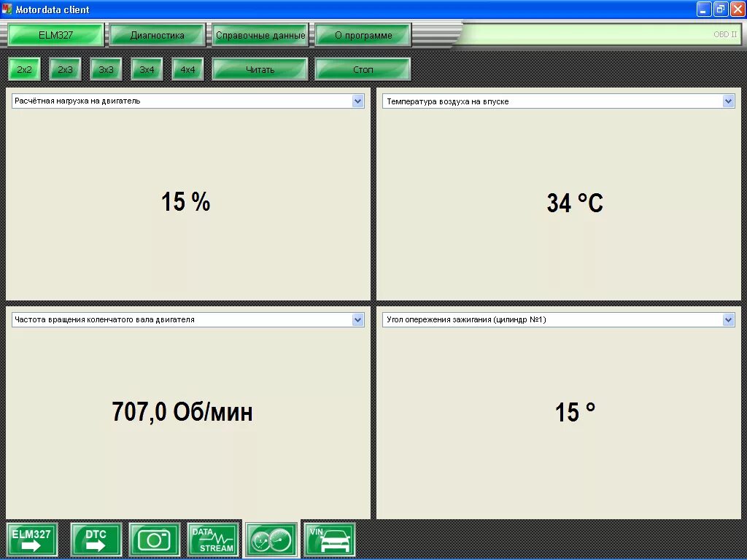
Task: Click the 707,0 Об/мин RPM value
Action: click(182, 412)
